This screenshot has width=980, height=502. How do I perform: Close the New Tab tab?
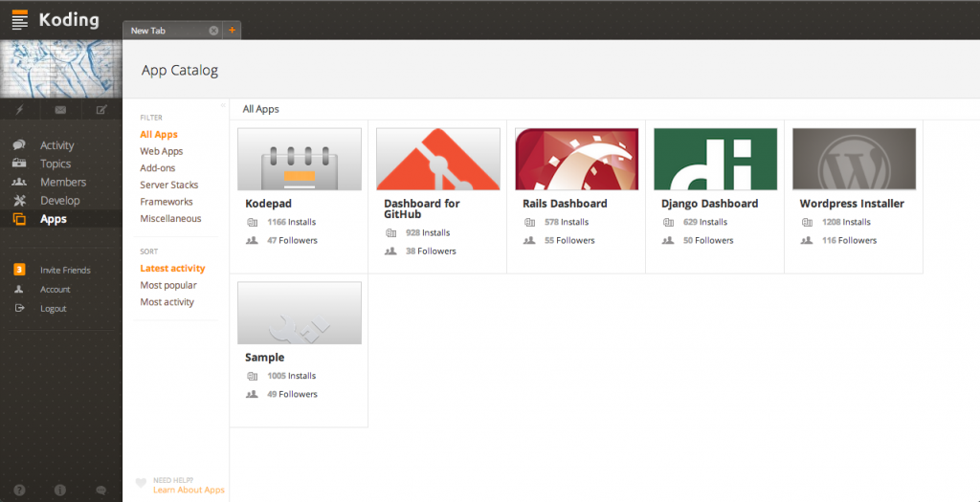[213, 30]
